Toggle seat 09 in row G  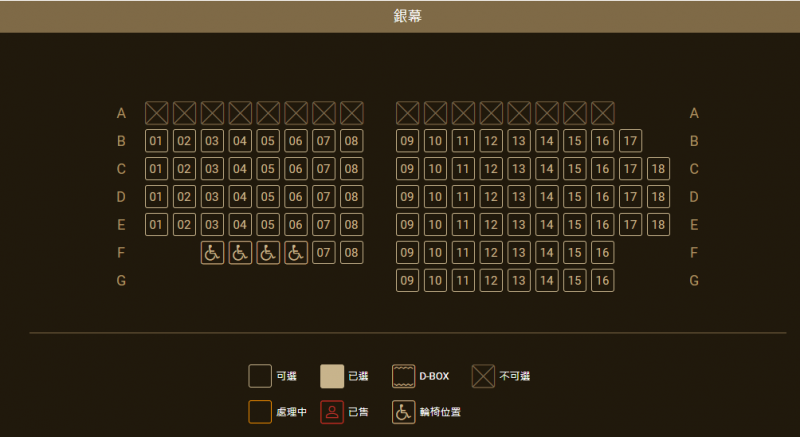pos(407,281)
